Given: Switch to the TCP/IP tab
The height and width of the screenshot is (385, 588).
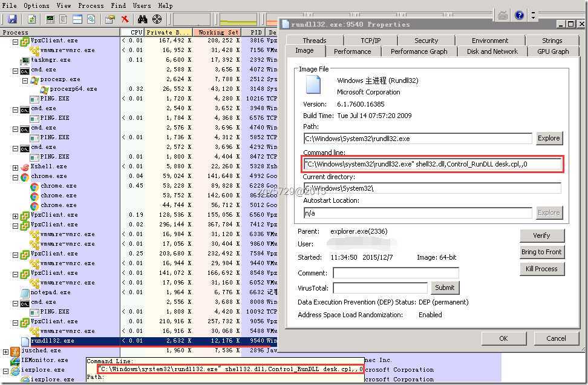Looking at the screenshot, I should point(370,41).
